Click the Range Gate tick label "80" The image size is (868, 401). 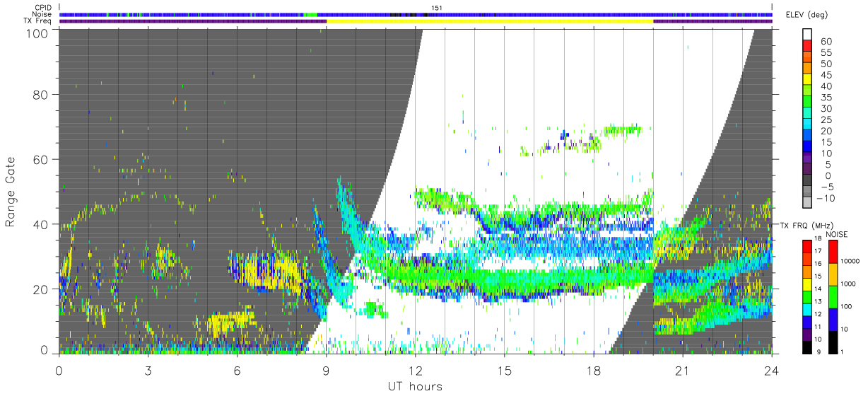coord(40,94)
